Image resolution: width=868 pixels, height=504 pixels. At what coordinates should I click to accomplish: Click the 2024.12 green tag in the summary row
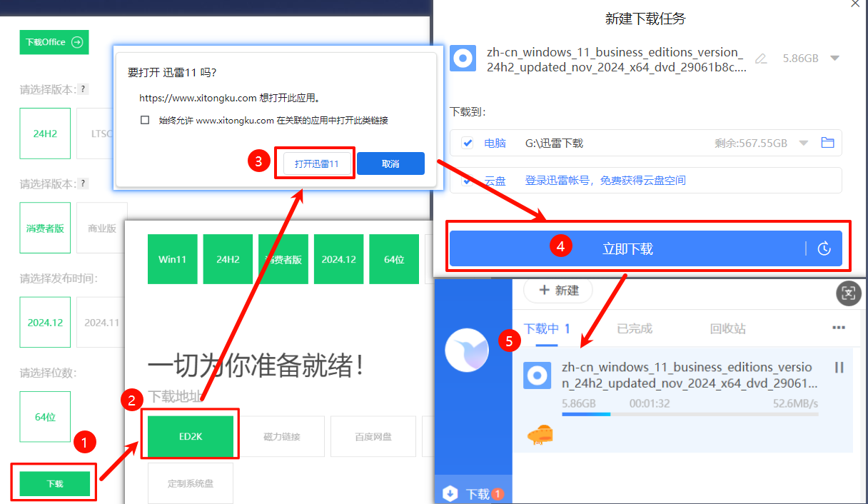coord(338,259)
